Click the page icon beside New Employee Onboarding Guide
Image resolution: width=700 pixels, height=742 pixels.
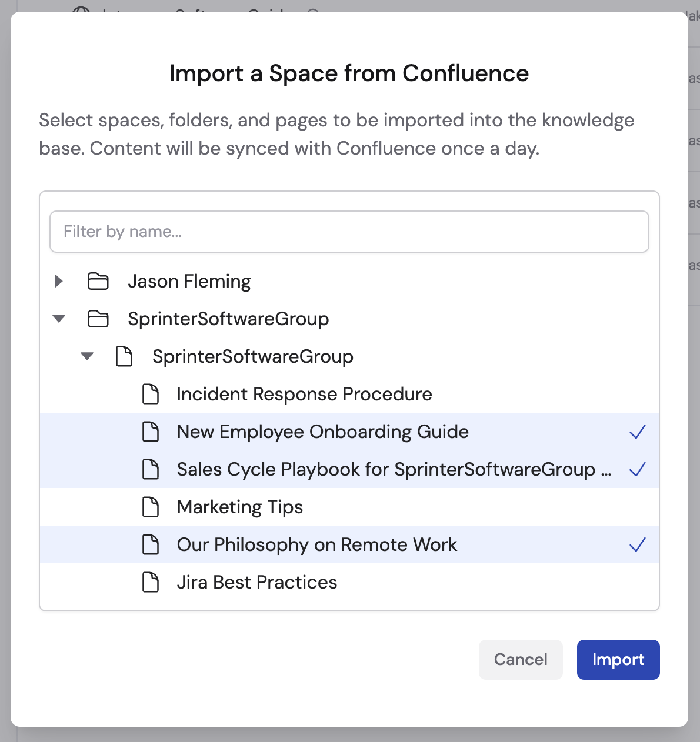point(151,432)
